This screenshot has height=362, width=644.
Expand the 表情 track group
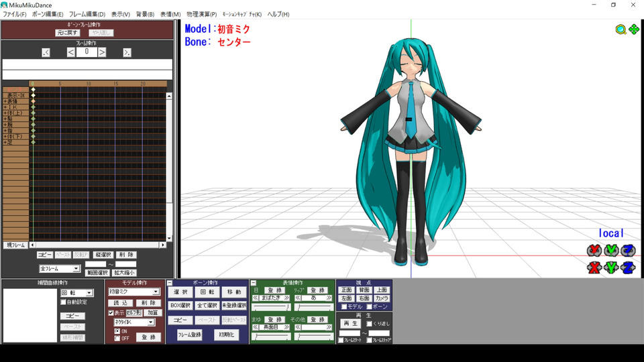(x=5, y=101)
